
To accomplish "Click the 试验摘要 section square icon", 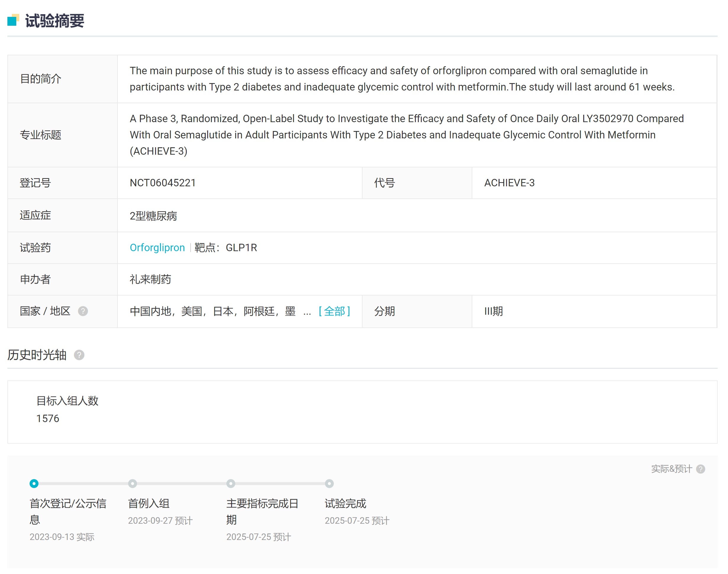I will coord(13,20).
